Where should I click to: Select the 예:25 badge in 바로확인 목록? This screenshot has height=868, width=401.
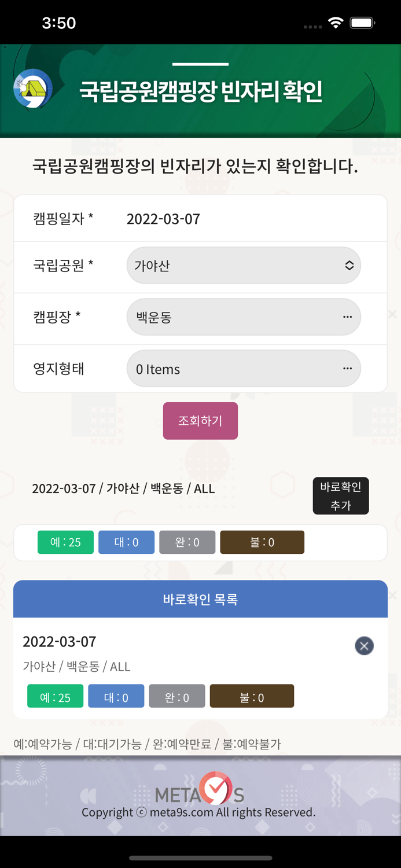[55, 696]
